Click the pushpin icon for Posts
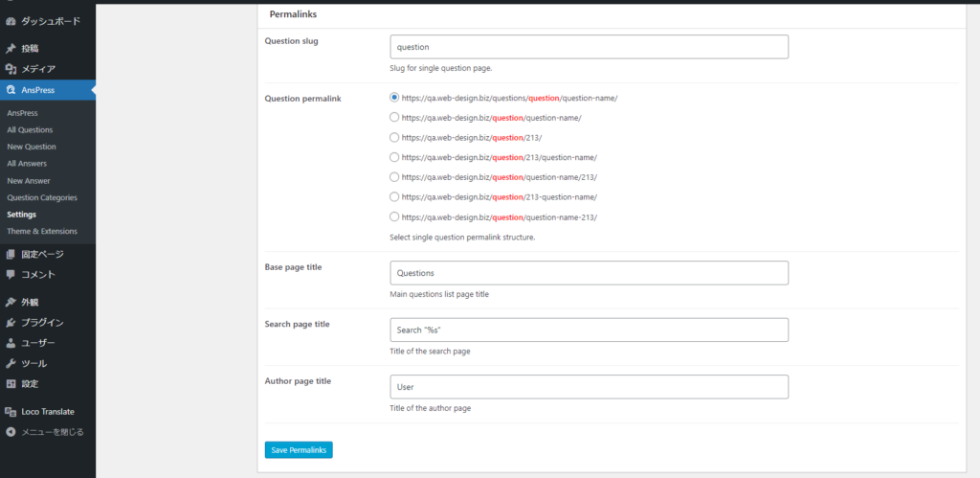This screenshot has width=980, height=478. pos(11,48)
